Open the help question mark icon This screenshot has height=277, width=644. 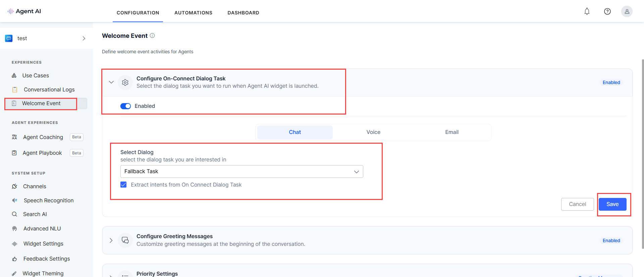click(x=607, y=11)
